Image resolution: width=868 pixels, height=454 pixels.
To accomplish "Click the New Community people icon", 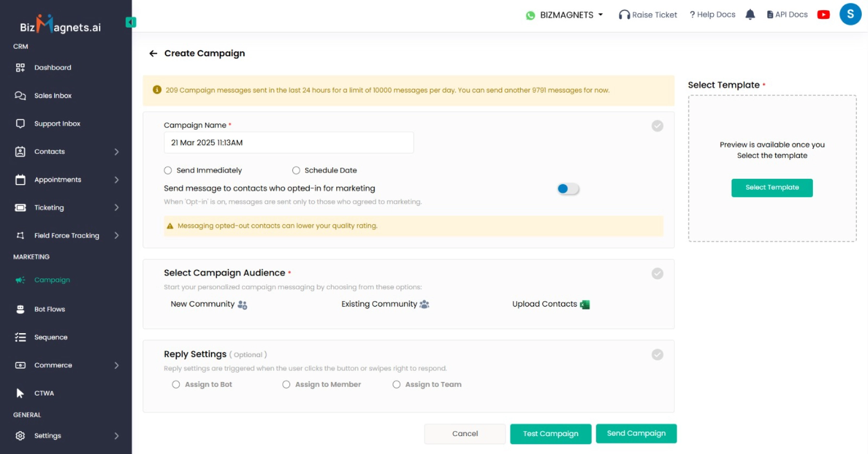I will point(242,305).
